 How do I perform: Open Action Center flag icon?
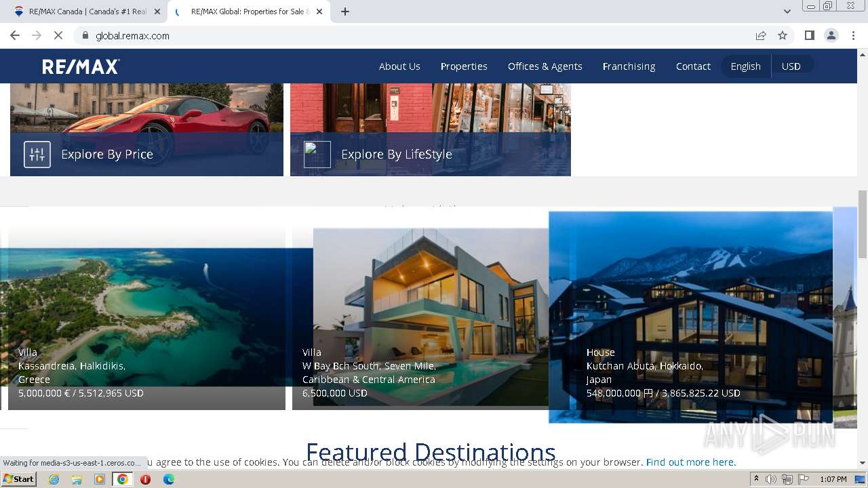(804, 479)
